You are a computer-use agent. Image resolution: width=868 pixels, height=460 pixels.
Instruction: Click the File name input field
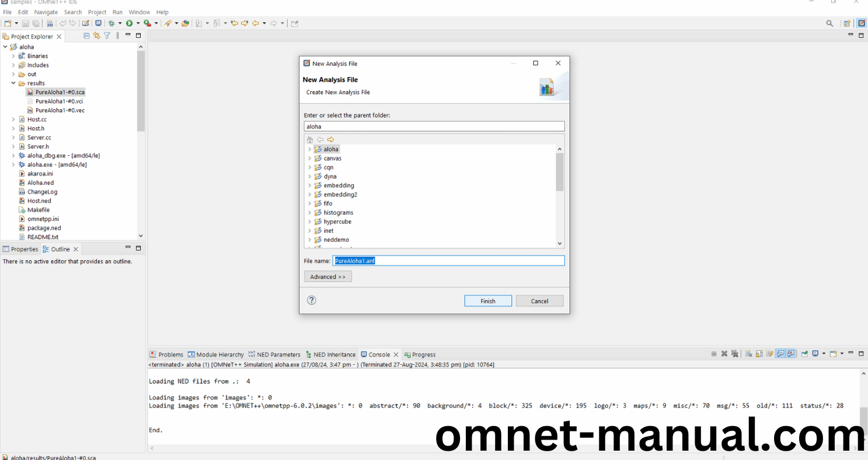(448, 261)
